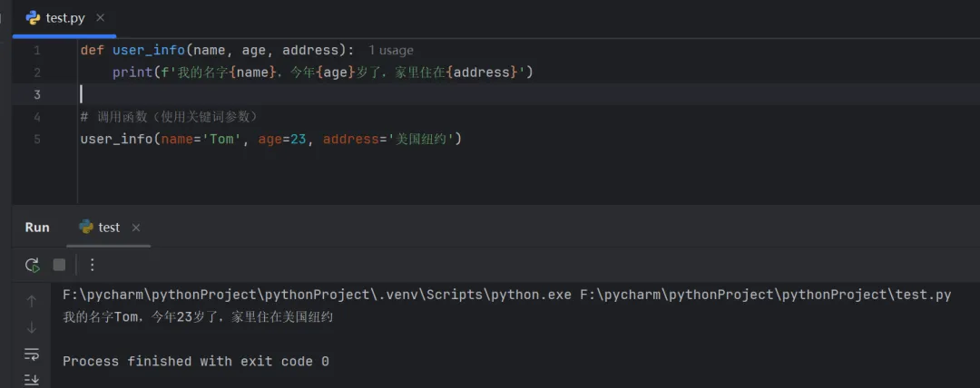This screenshot has width=980, height=388.
Task: Toggle soft-wrap for console output
Action: point(32,354)
